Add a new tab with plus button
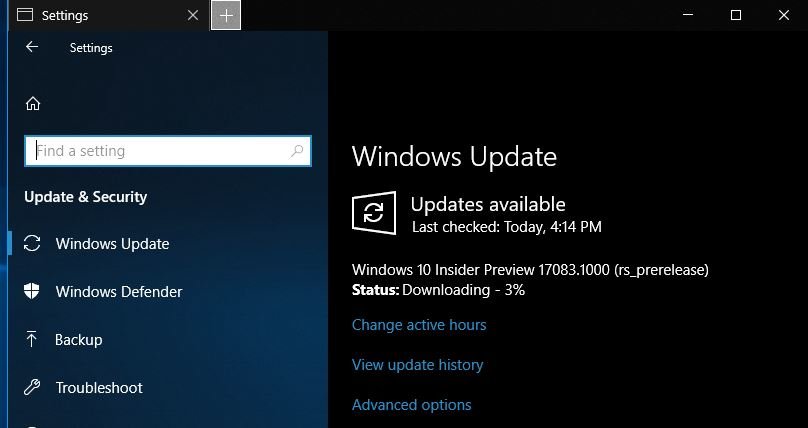The height and width of the screenshot is (428, 808). click(x=226, y=15)
